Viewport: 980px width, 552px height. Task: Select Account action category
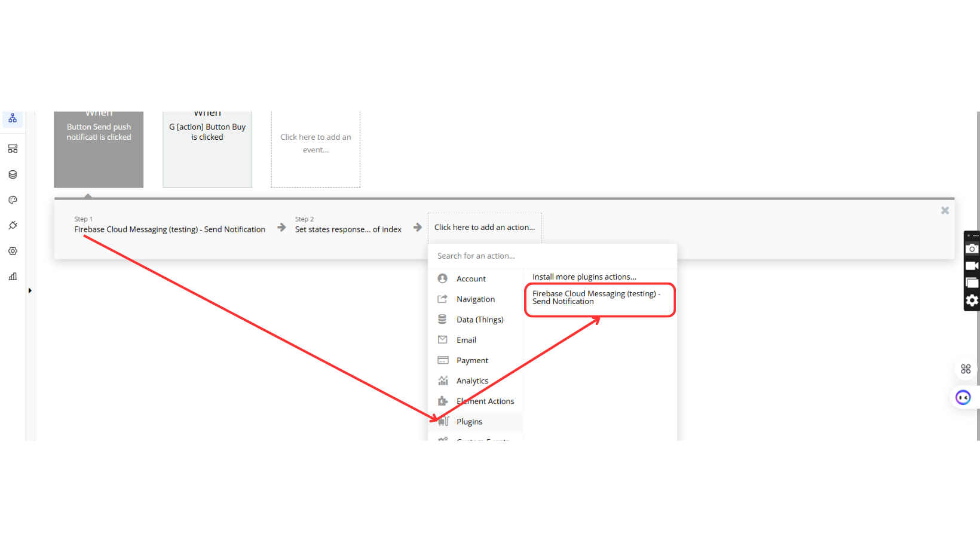(476, 279)
